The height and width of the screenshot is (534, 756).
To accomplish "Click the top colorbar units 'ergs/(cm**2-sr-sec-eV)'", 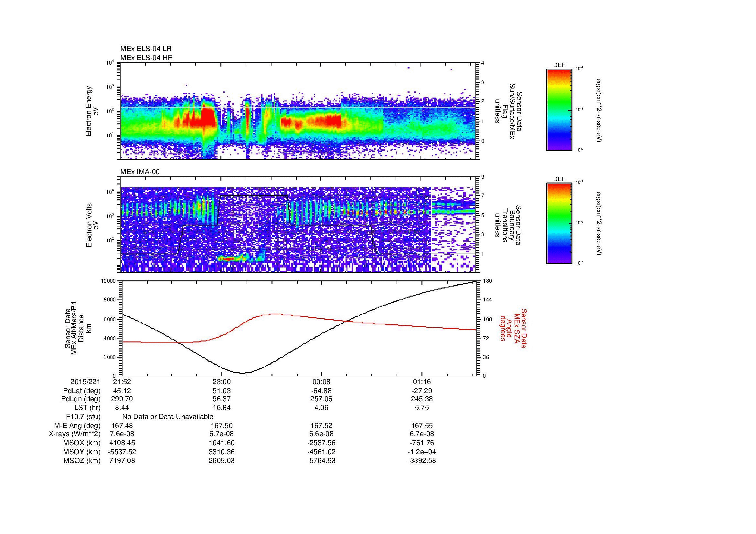I will coord(599,110).
